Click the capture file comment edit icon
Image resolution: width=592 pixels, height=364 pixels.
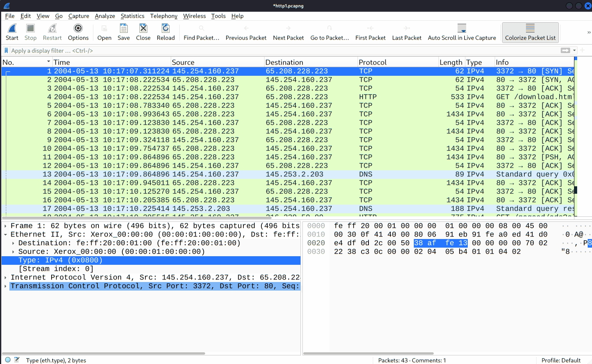click(x=17, y=360)
